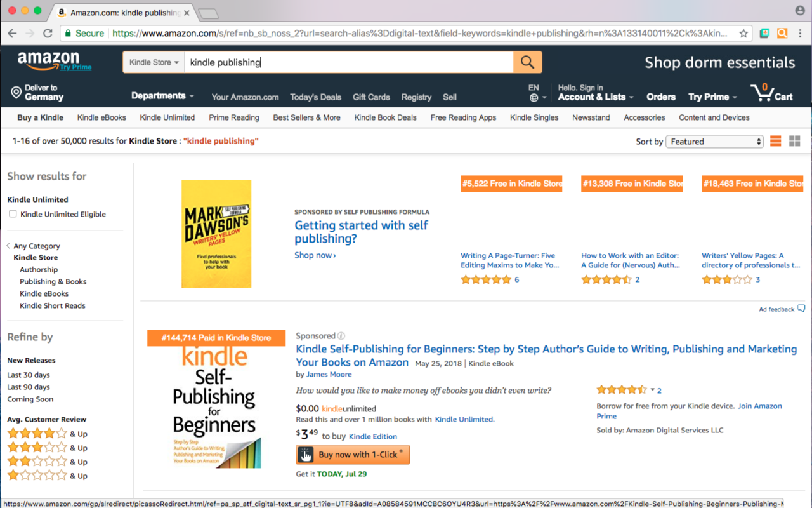This screenshot has width=812, height=508.
Task: Open Kindle Book Deals navigation item
Action: click(385, 117)
